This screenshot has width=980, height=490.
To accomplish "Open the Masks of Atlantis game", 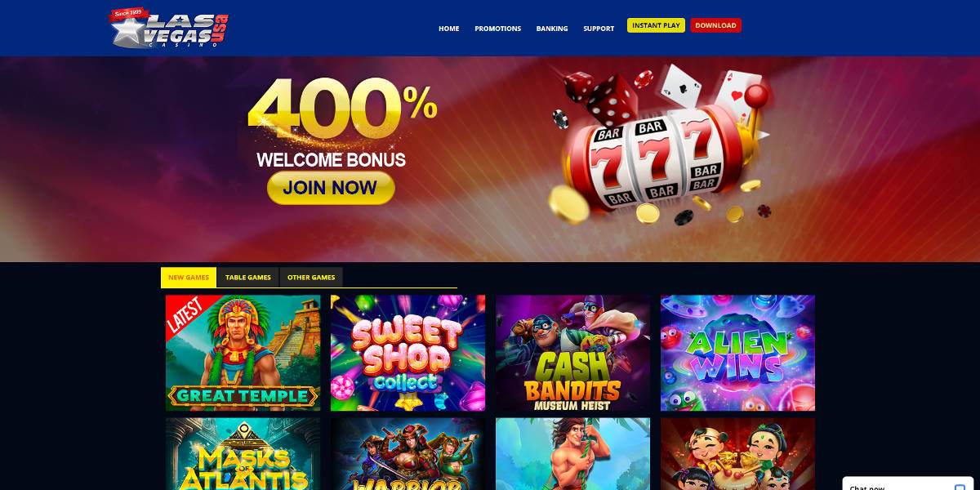I will click(x=243, y=454).
